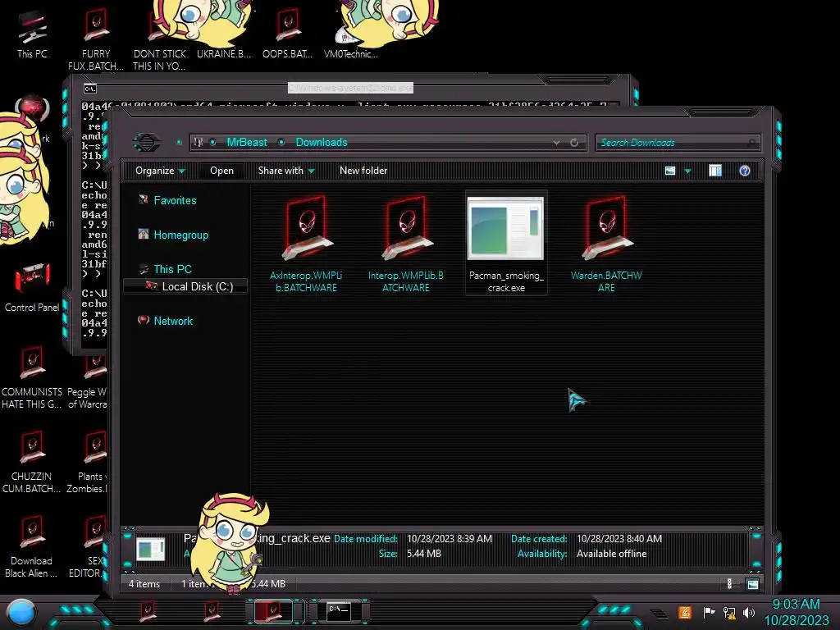Screen dimensions: 840x630
Task: Change view using the view icon
Action: point(670,171)
